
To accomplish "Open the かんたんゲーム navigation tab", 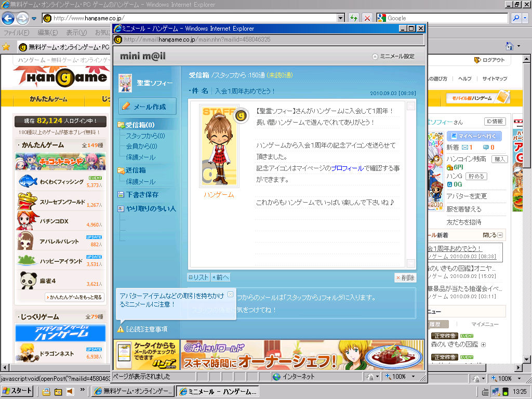I will pyautogui.click(x=48, y=99).
